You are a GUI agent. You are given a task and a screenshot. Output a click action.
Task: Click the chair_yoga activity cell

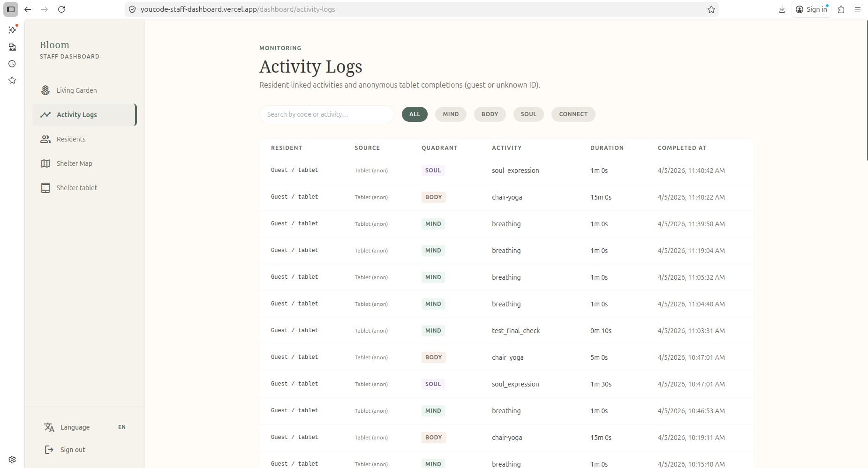(x=508, y=357)
